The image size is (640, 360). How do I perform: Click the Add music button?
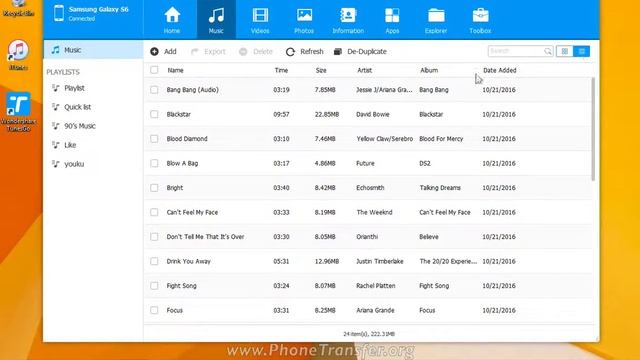[x=163, y=51]
